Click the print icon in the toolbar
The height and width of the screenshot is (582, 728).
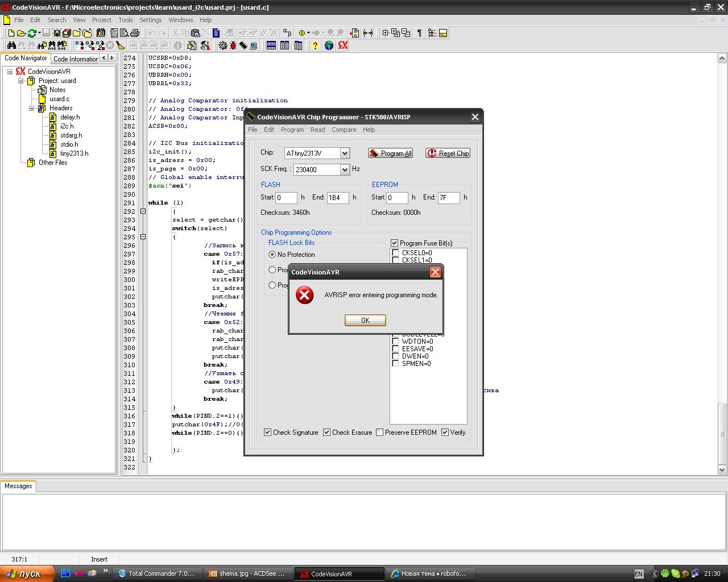pyautogui.click(x=135, y=33)
